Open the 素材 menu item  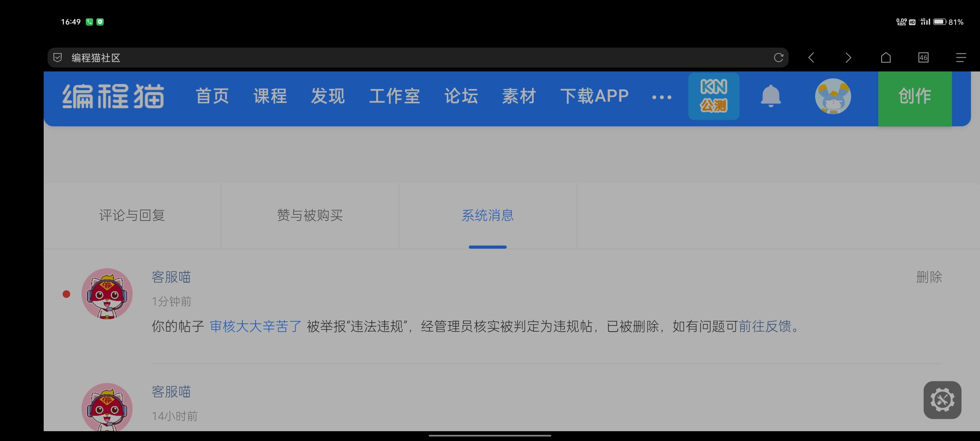[519, 96]
